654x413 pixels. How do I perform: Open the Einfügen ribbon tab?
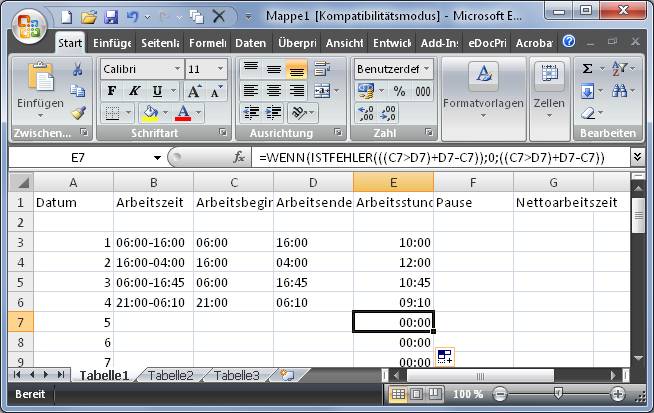(112, 43)
